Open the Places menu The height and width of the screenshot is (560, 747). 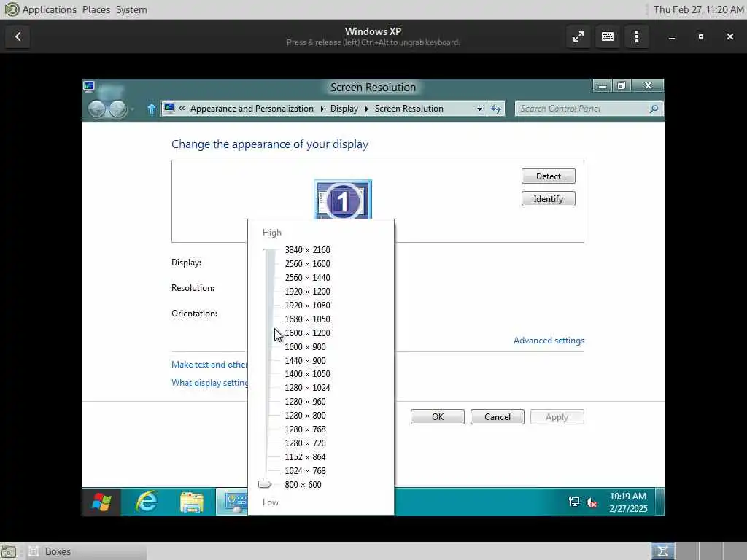click(x=96, y=9)
